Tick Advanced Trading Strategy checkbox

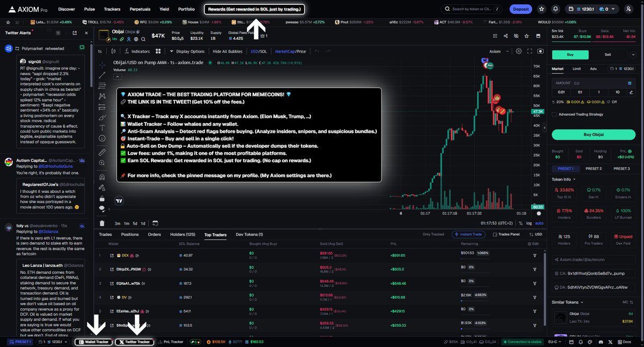(554, 114)
